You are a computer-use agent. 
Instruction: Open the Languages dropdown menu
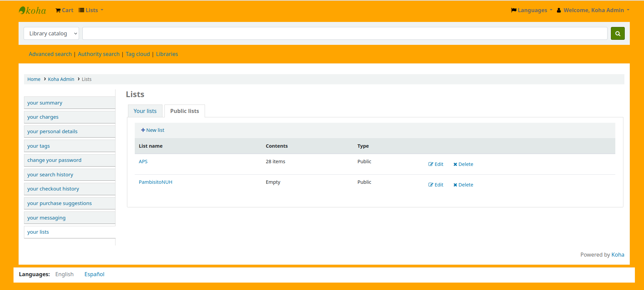[532, 10]
